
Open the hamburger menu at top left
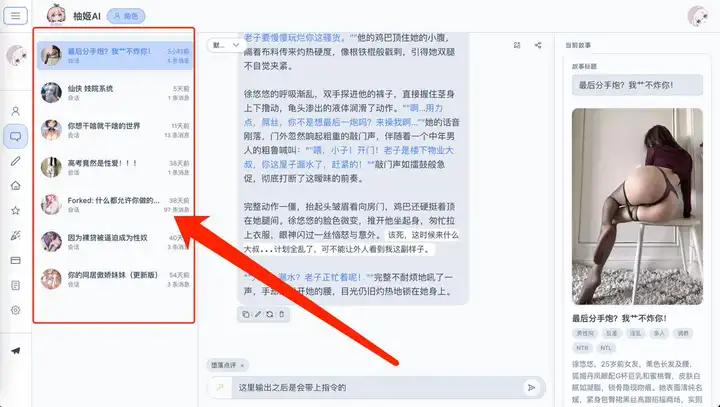(15, 16)
